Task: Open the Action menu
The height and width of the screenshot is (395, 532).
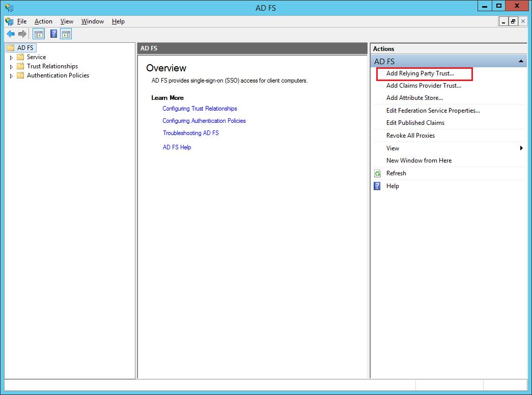Action: [43, 21]
